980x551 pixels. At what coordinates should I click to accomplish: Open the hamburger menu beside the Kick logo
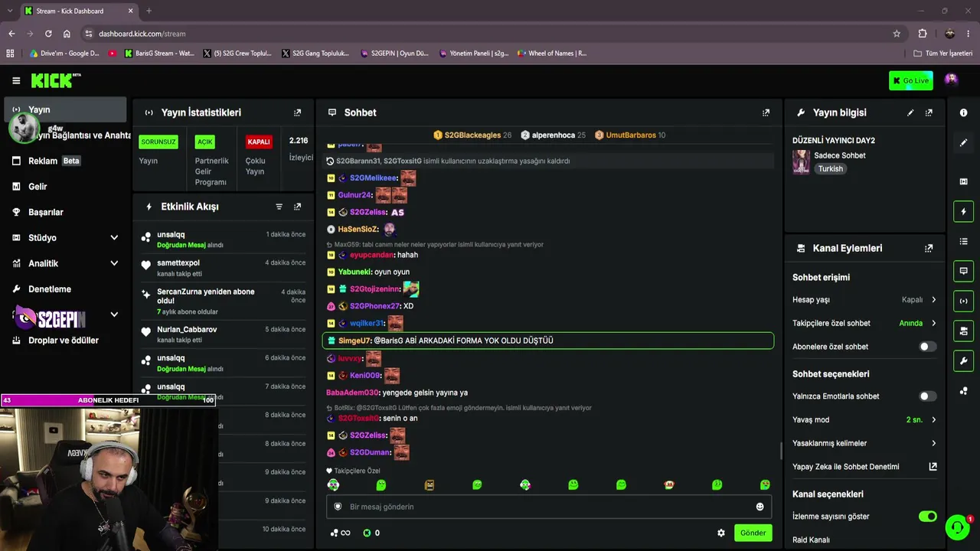(x=16, y=80)
